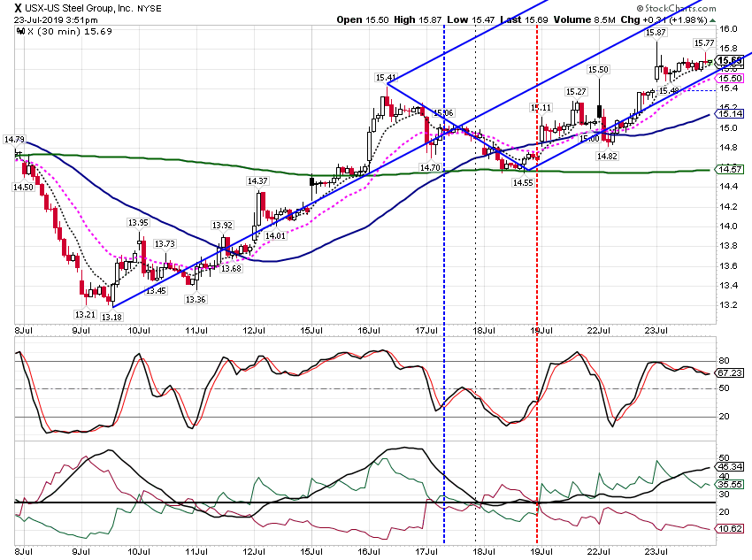The height and width of the screenshot is (560, 752).
Task: Click the 13.18 low price label
Action: [x=111, y=317]
